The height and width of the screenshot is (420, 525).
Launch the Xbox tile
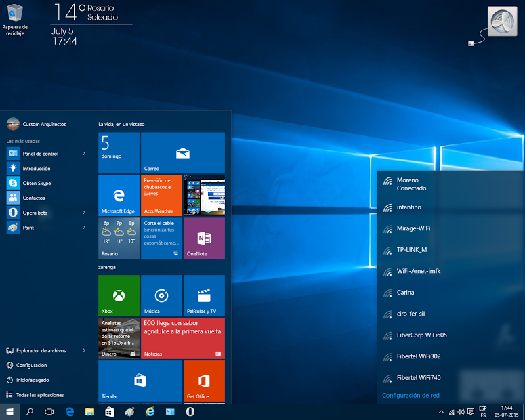[x=119, y=295]
